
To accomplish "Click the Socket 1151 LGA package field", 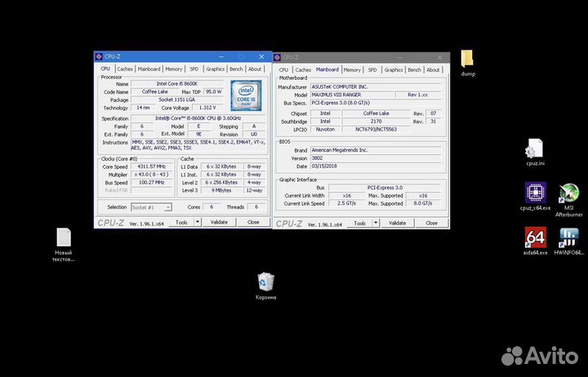I will coord(176,100).
